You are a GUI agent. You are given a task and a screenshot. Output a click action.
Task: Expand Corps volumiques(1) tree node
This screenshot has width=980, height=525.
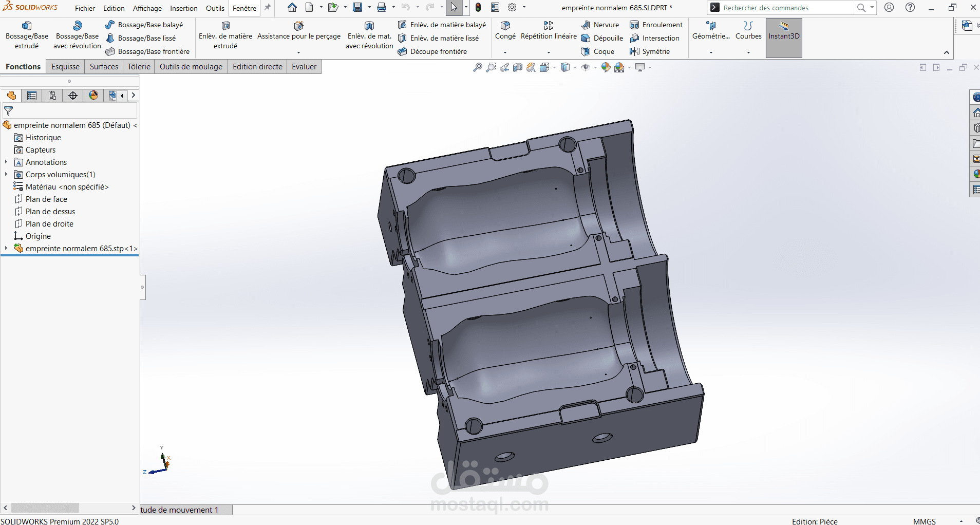click(x=6, y=175)
